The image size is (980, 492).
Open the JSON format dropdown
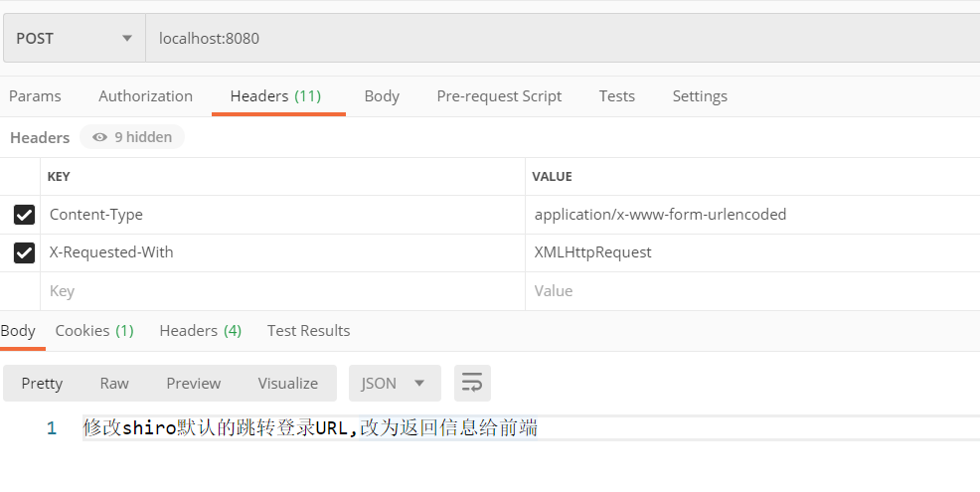[395, 384]
